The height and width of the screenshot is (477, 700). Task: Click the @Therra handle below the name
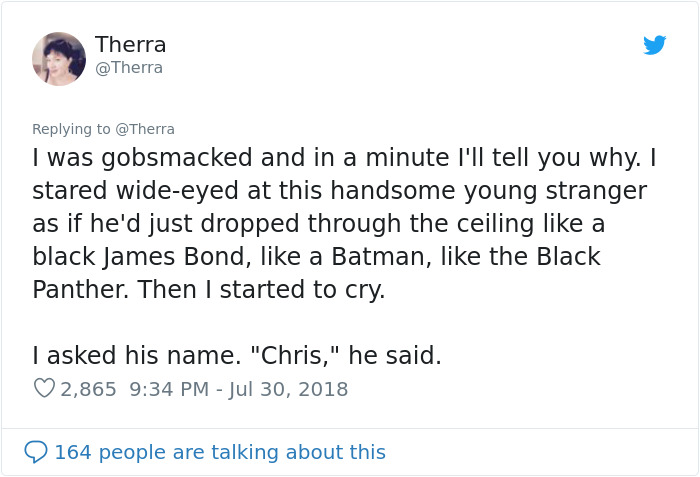129,68
